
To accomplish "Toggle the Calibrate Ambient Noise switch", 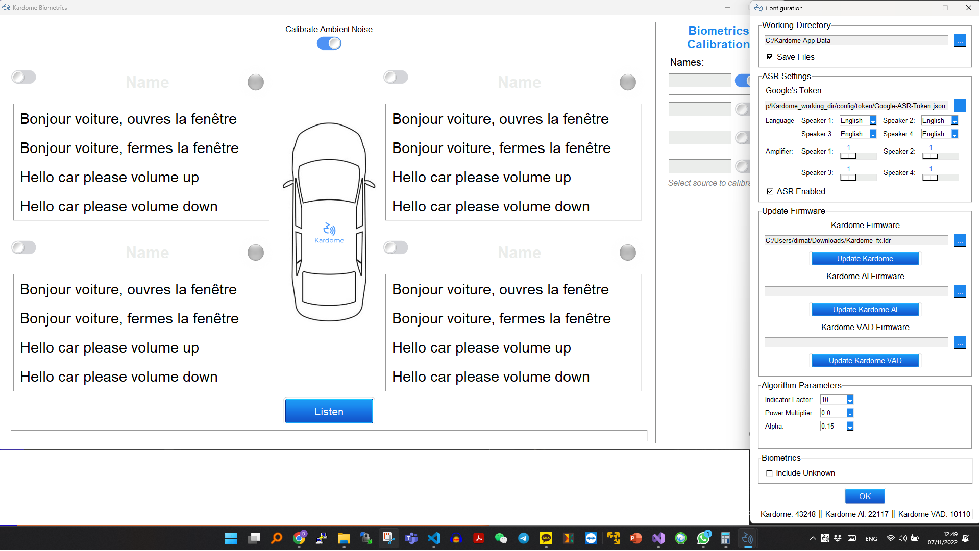I will point(329,43).
